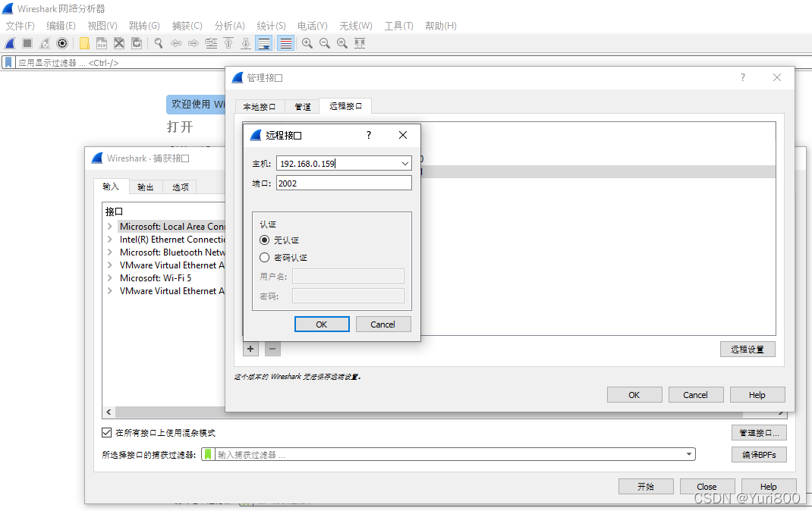
Task: Expand the Microsoft: Bluetooth Network interface
Action: [110, 252]
